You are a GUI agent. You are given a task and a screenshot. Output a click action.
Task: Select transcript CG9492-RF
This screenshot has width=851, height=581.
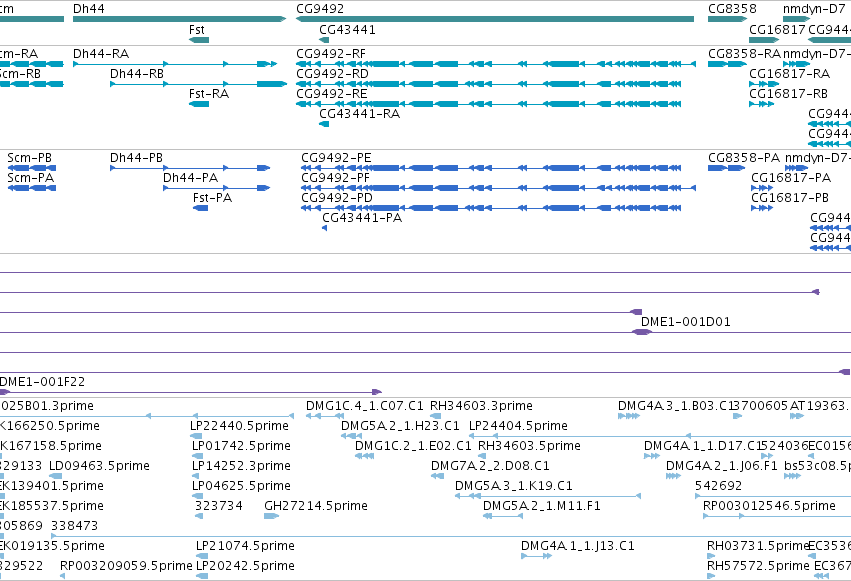496,64
